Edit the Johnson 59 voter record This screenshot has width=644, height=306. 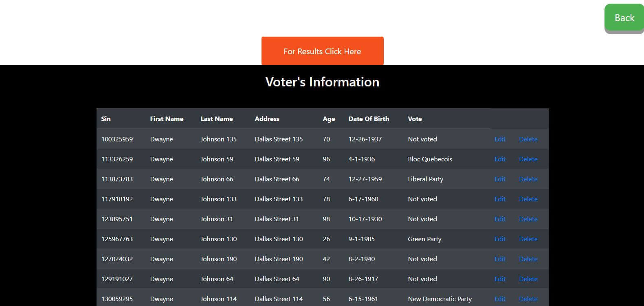[x=500, y=159]
